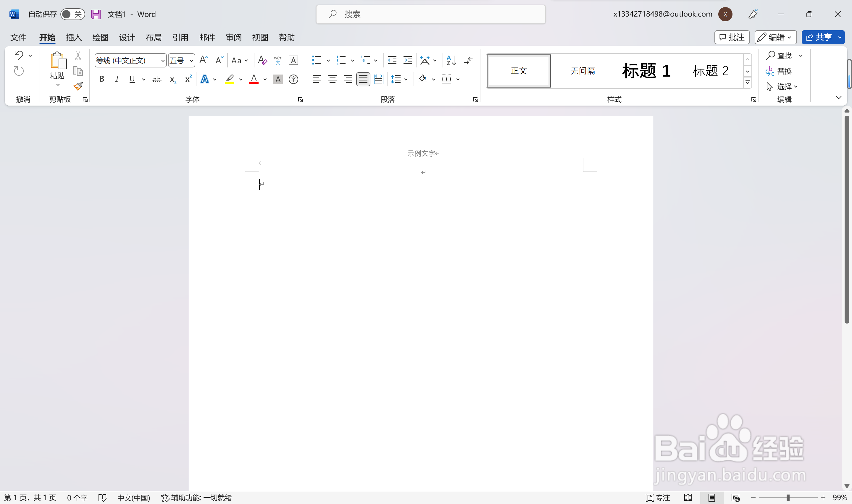Screen dimensions: 852x504
Task: Open the font name combo box
Action: tap(130, 60)
